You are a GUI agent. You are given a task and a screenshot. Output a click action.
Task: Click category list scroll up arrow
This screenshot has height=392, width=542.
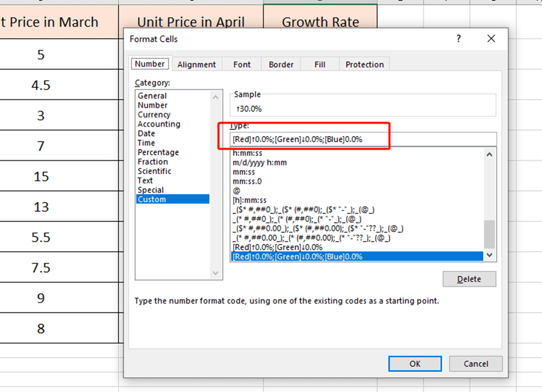pyautogui.click(x=216, y=97)
